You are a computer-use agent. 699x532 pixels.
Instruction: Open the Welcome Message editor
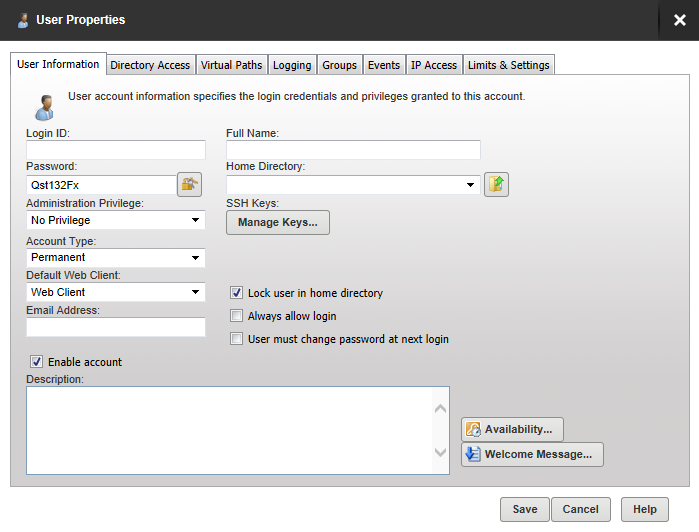tap(532, 454)
